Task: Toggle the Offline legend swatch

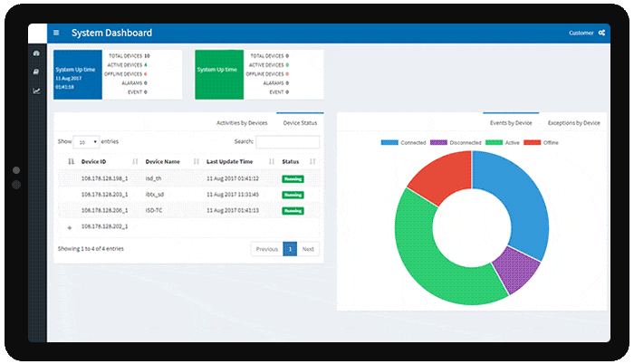Action: pyautogui.click(x=533, y=142)
